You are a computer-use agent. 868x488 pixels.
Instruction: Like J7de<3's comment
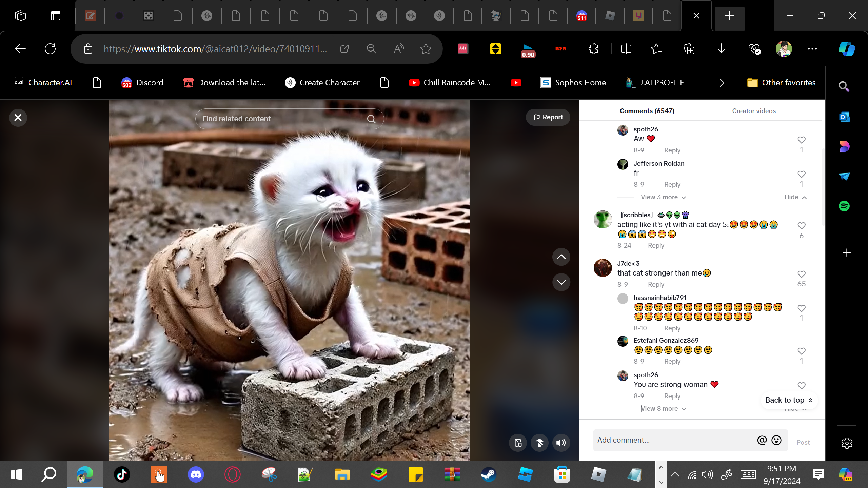[x=802, y=274]
